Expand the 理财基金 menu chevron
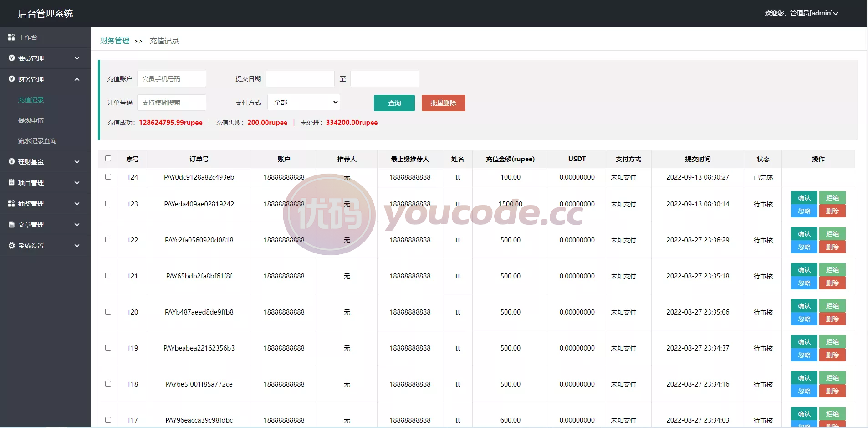Image resolution: width=868 pixels, height=428 pixels. (77, 162)
